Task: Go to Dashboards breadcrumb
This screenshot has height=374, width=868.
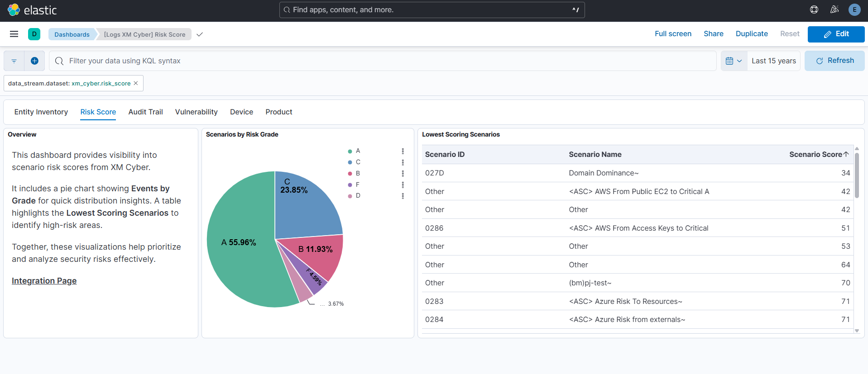Action: click(x=72, y=34)
